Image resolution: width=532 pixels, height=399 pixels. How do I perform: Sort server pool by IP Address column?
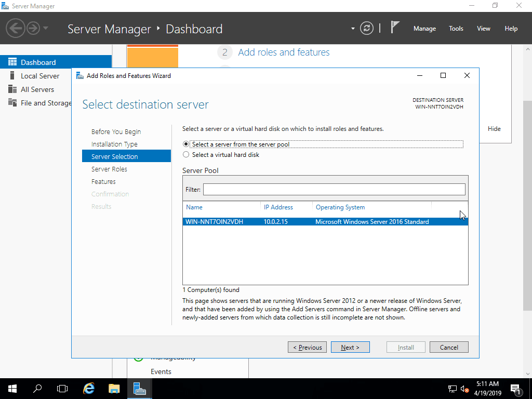coord(278,207)
